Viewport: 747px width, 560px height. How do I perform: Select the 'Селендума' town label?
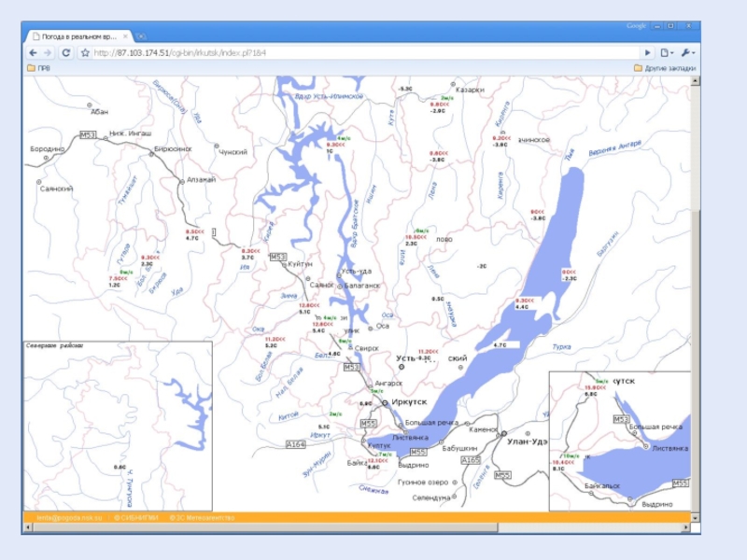[431, 497]
